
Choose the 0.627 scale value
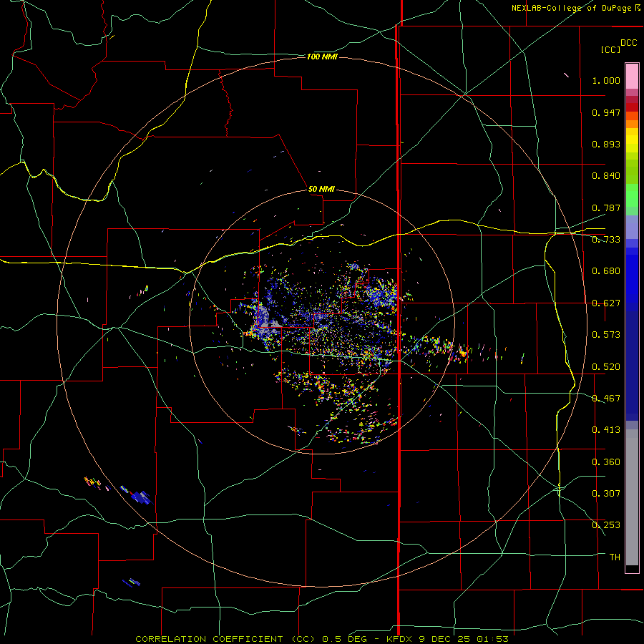pos(606,303)
